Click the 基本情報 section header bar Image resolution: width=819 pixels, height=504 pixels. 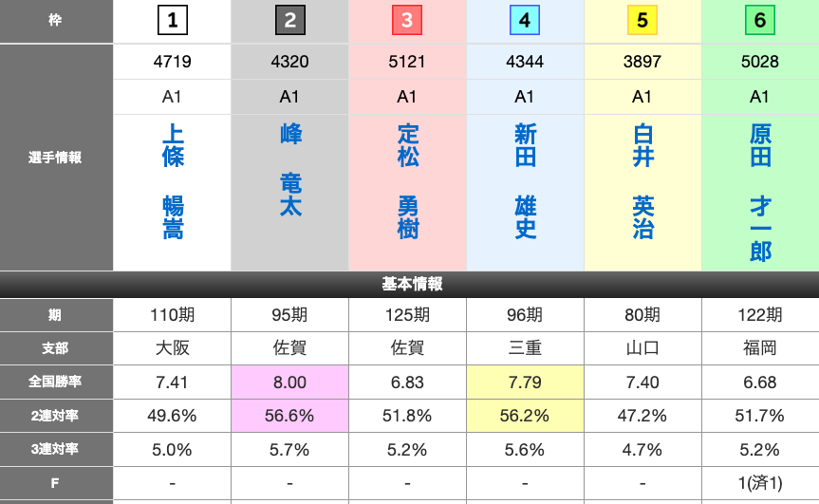(410, 284)
